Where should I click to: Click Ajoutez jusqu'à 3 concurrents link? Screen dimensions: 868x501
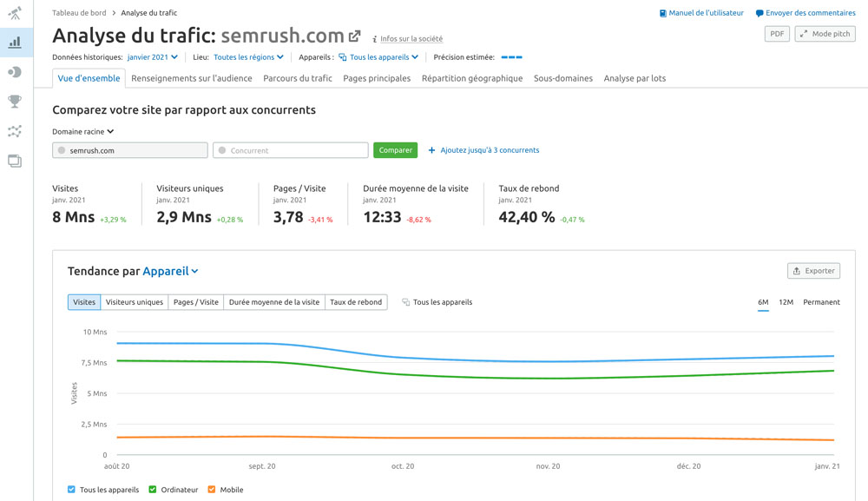pyautogui.click(x=490, y=150)
